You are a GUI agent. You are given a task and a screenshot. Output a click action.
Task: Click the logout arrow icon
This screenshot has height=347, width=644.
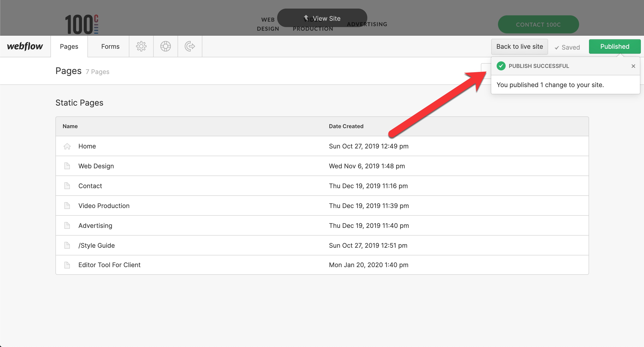(x=190, y=46)
